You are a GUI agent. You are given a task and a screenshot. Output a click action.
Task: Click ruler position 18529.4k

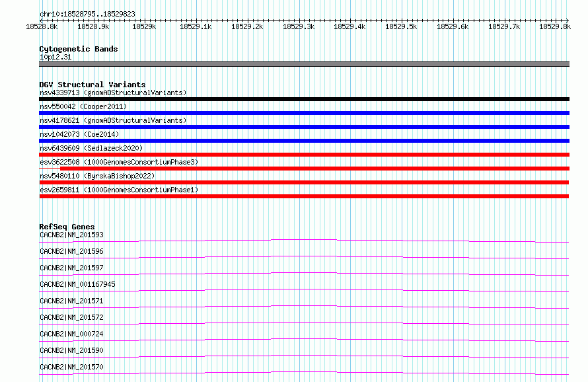point(350,26)
